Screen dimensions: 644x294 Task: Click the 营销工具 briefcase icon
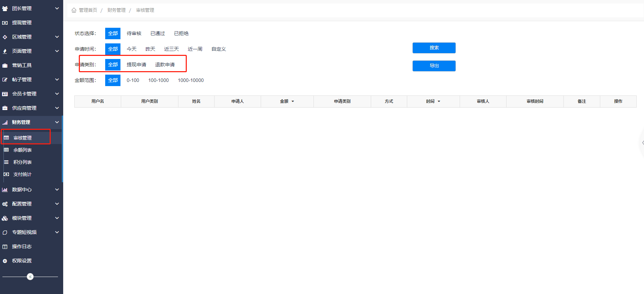coord(5,66)
